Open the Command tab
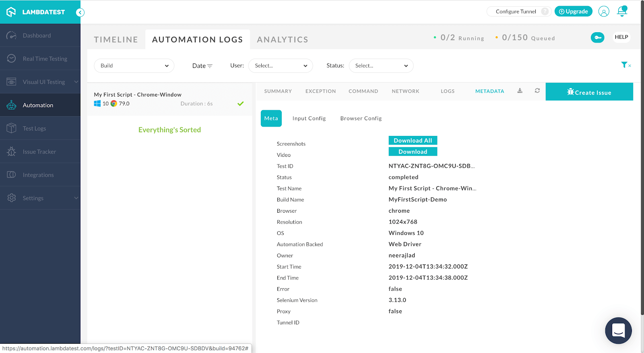Screen dimensions: 644x353 [363, 91]
